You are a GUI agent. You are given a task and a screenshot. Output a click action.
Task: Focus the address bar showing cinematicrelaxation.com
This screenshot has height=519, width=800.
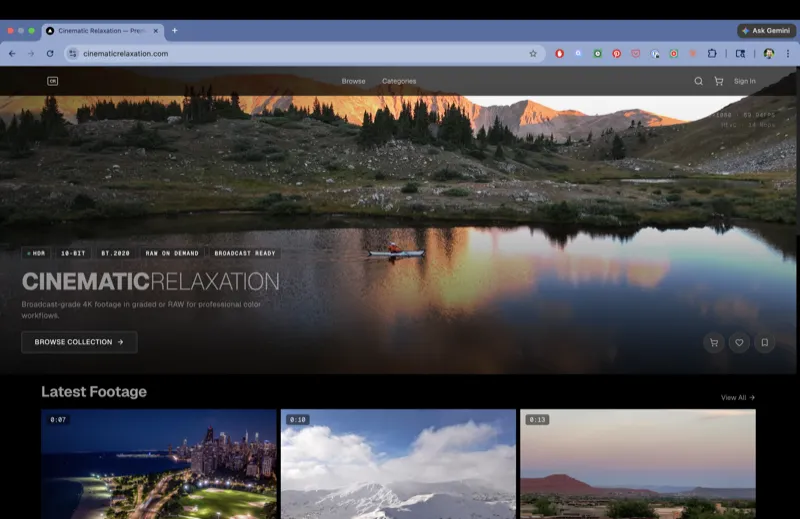pyautogui.click(x=305, y=54)
